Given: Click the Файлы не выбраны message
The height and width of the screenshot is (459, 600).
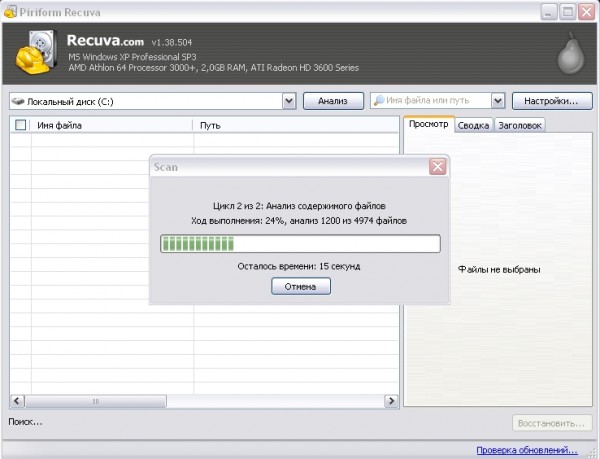Looking at the screenshot, I should (499, 270).
